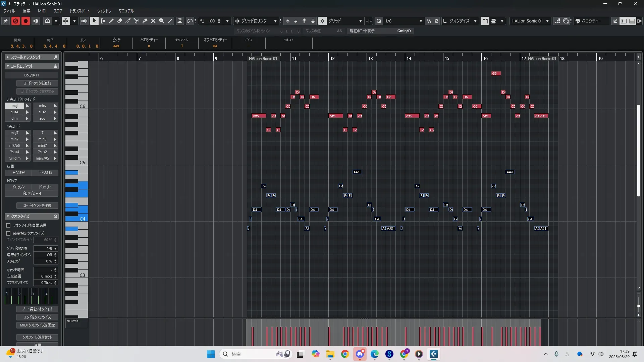Select the Mute X tool
Viewport: 644px width, 362px height.
153,21
